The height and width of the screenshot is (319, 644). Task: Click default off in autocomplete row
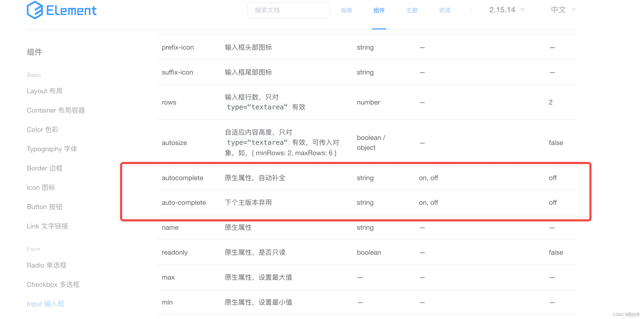553,178
